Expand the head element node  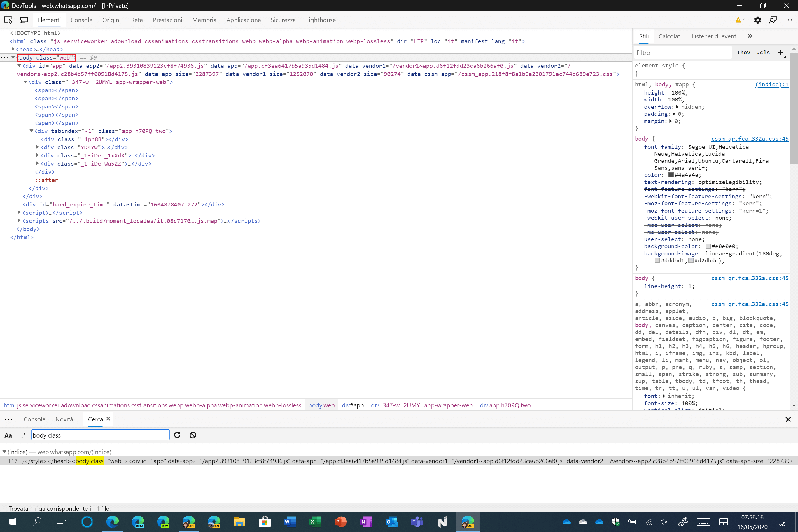(13, 49)
